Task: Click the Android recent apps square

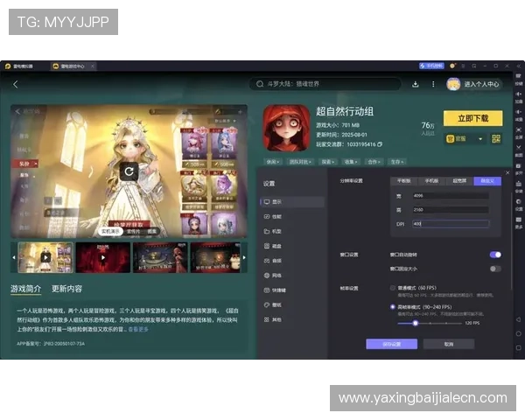Action: point(518,347)
